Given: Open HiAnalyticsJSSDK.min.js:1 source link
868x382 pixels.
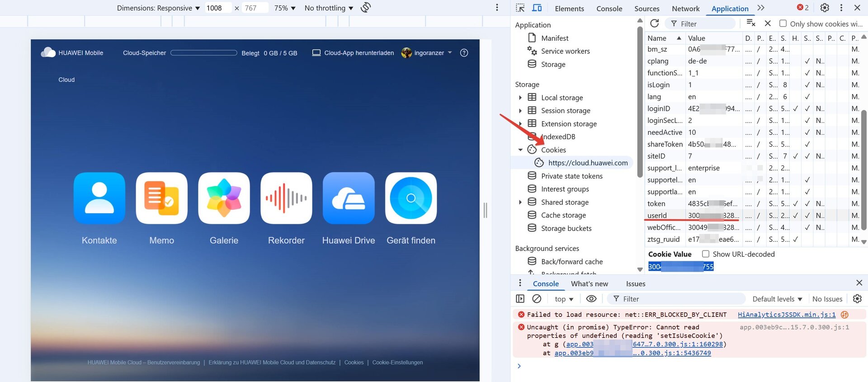Looking at the screenshot, I should (x=787, y=315).
